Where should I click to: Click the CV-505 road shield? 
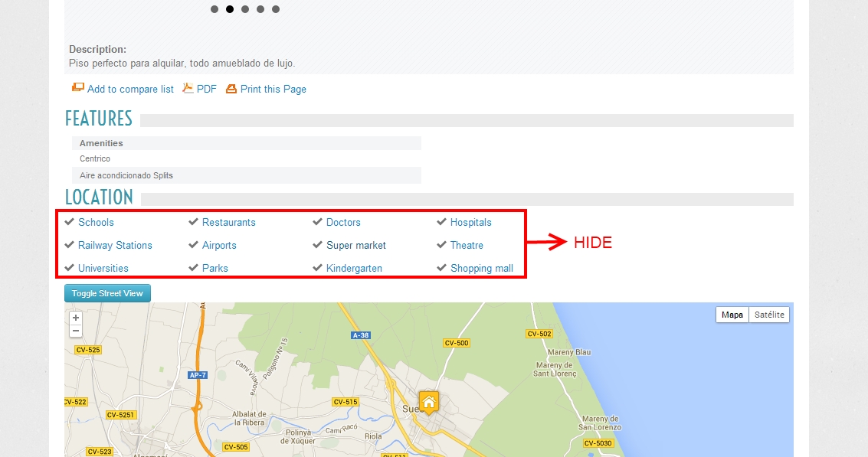pyautogui.click(x=236, y=447)
